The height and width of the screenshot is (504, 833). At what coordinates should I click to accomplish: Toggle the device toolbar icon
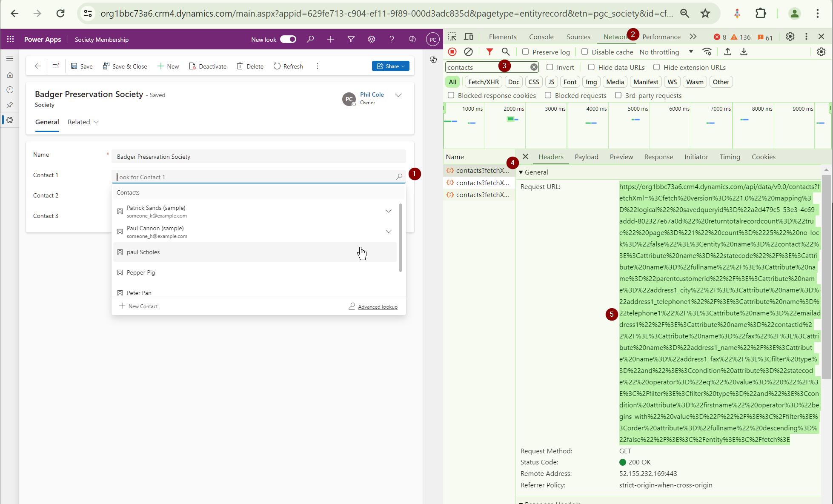469,37
